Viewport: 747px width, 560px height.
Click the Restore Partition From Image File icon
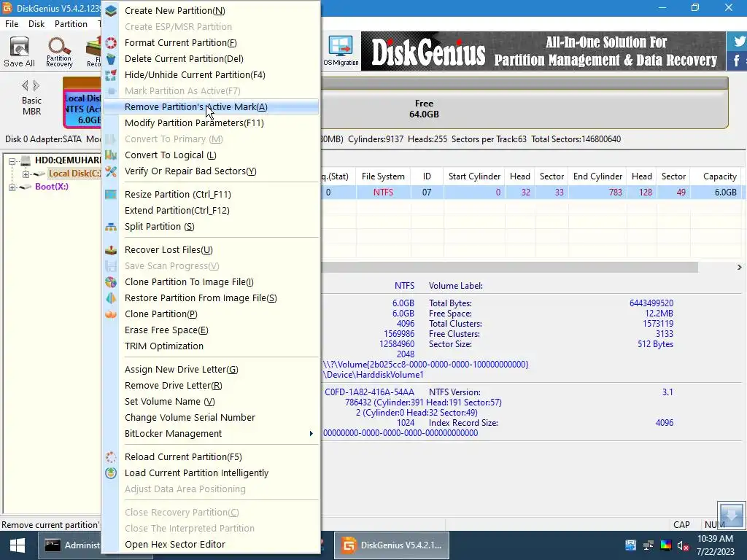pos(111,298)
